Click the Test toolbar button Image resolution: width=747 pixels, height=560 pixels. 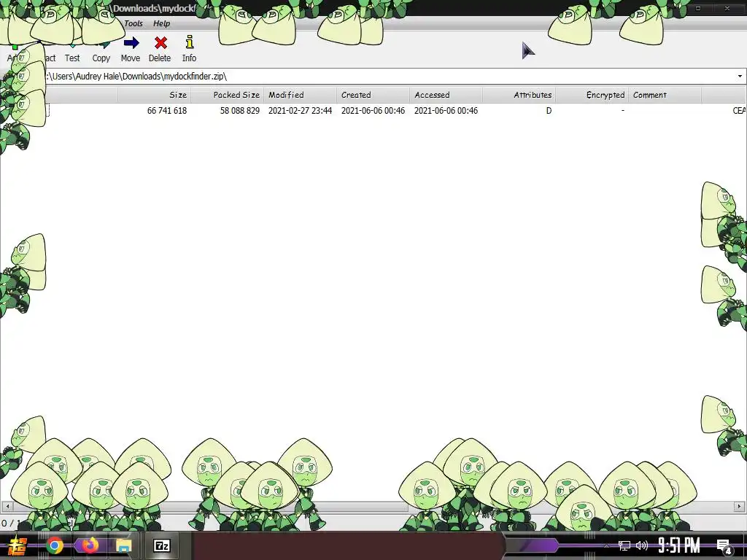coord(72,50)
